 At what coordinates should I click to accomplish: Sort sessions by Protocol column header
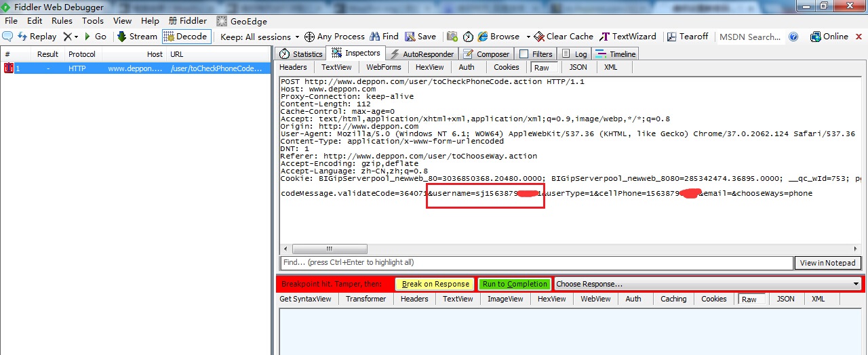click(x=82, y=54)
